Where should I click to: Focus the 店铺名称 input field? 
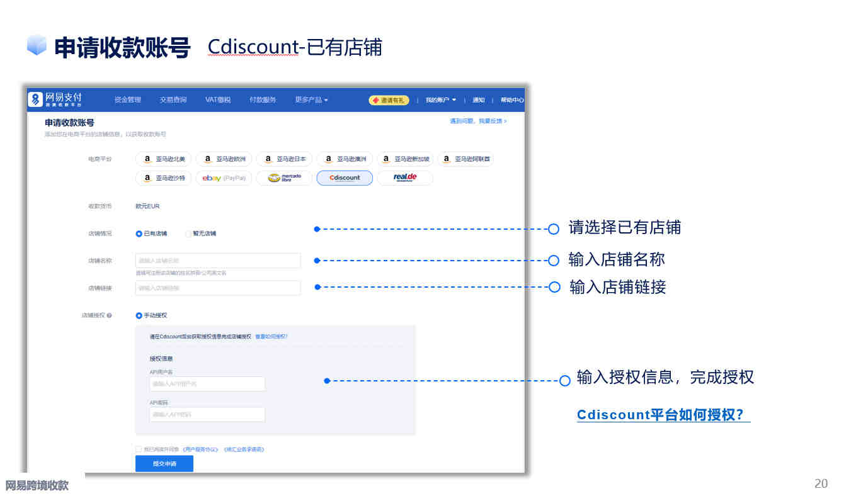click(218, 261)
